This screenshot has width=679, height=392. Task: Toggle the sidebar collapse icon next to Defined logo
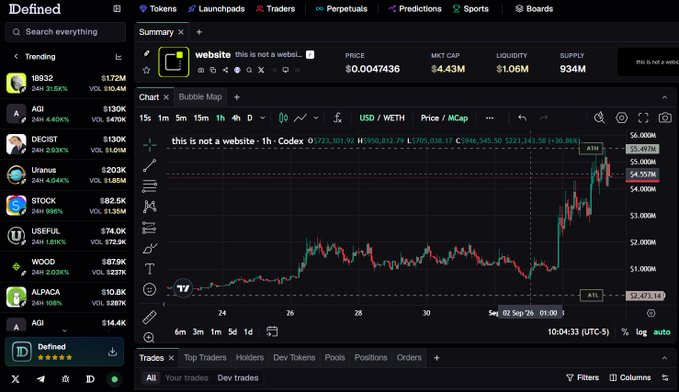coord(117,9)
